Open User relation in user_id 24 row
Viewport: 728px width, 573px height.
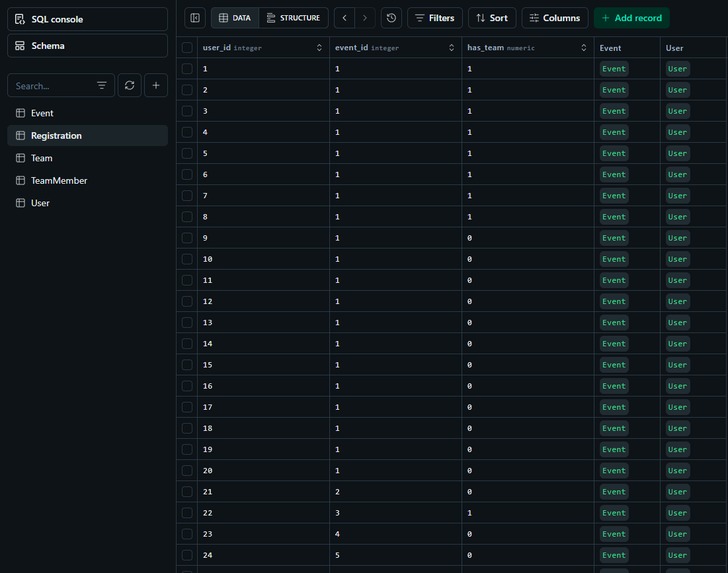pos(677,555)
